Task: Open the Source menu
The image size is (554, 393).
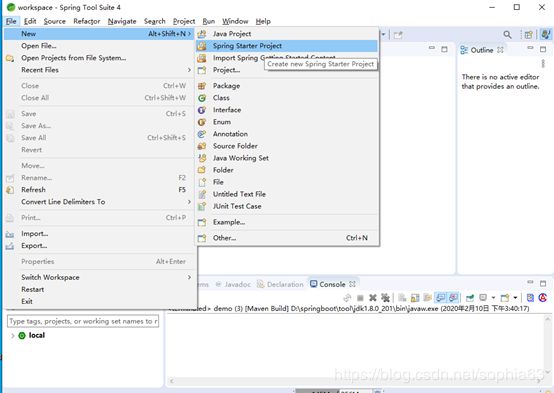Action: (x=55, y=21)
